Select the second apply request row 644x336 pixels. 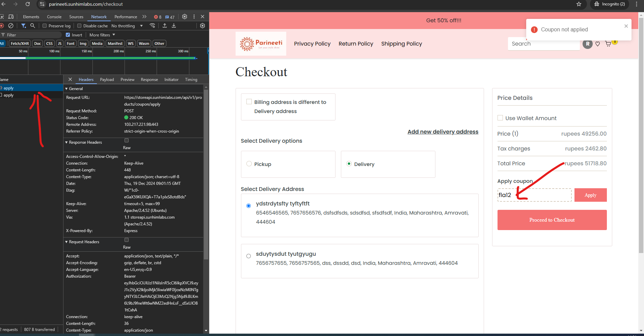(31, 95)
